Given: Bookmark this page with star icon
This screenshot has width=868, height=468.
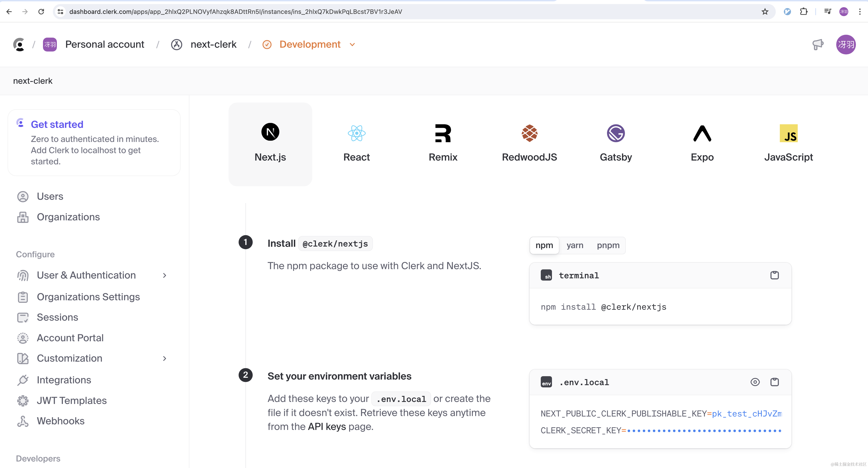Looking at the screenshot, I should click(765, 11).
